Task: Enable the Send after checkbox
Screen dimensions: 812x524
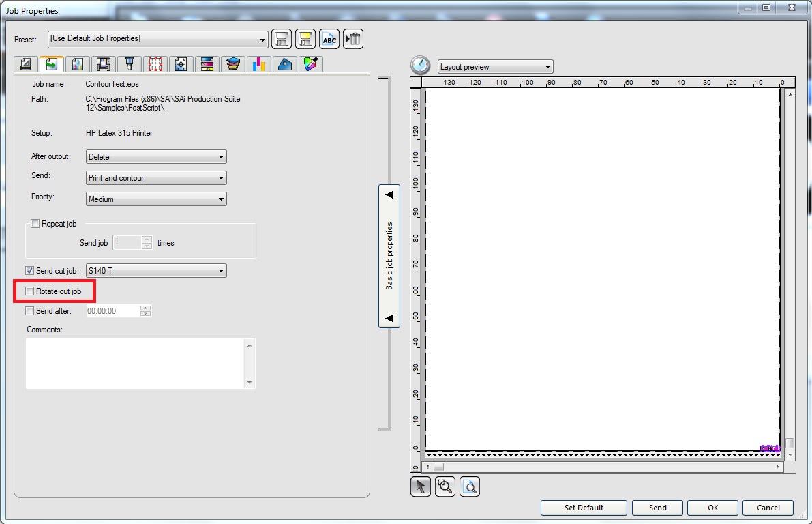Action: click(x=29, y=311)
